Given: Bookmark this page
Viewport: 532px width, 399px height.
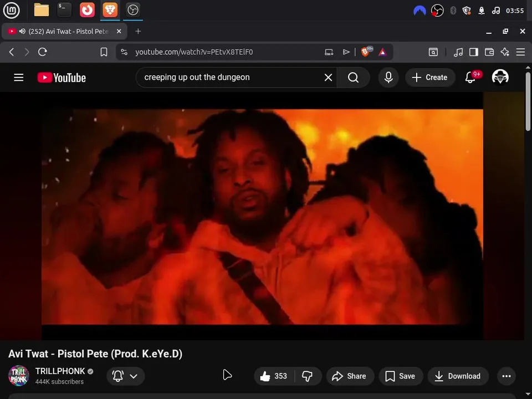Looking at the screenshot, I should pyautogui.click(x=104, y=52).
